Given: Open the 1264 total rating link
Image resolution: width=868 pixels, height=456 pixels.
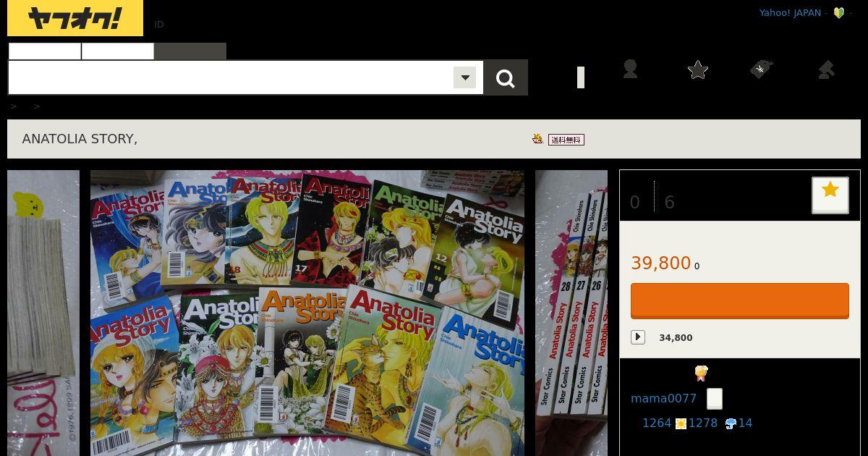Looking at the screenshot, I should click(x=657, y=423).
